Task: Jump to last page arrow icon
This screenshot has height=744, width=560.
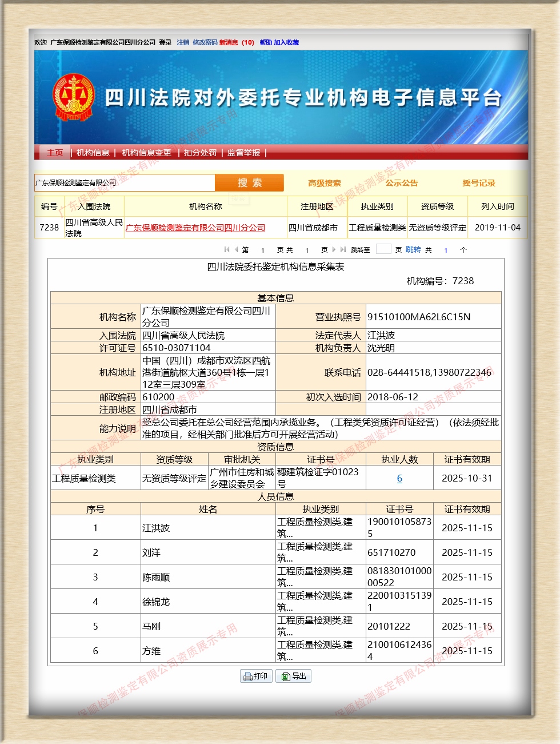Action: [x=343, y=249]
